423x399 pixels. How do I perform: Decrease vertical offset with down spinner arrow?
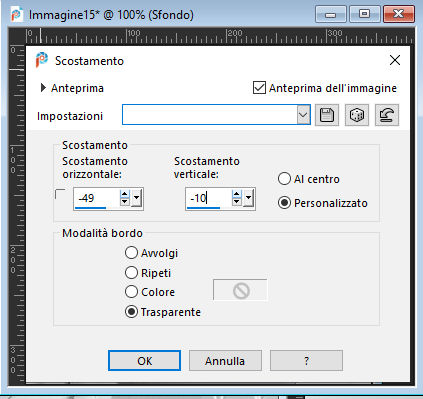coord(237,202)
